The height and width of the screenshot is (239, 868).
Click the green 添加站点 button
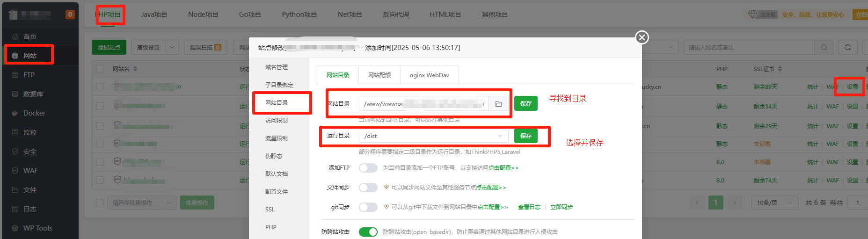pyautogui.click(x=109, y=47)
